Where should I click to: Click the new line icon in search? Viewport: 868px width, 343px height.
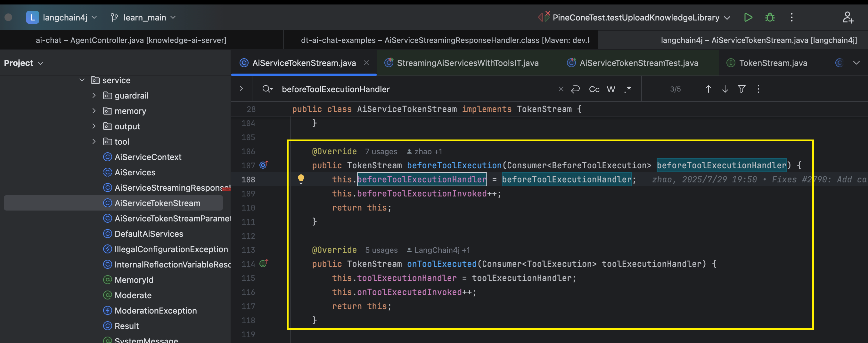click(x=576, y=89)
